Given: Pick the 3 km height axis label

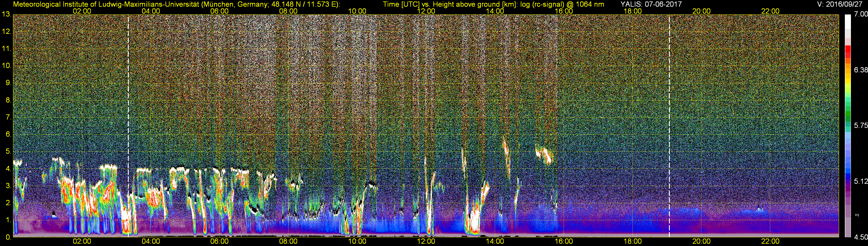Looking at the screenshot, I should point(8,186).
